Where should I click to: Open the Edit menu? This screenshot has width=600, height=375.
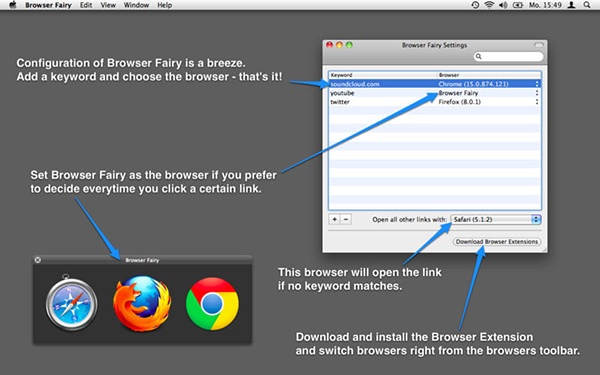tap(86, 5)
